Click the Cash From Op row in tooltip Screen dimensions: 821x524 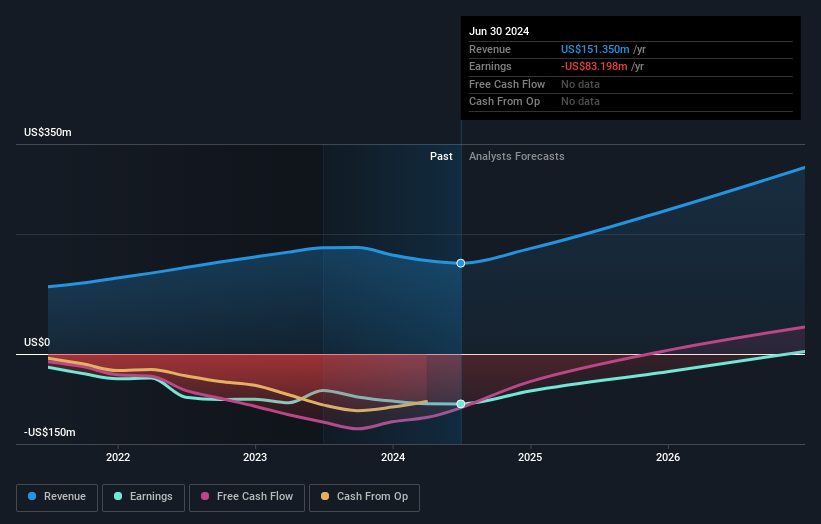[x=630, y=102]
